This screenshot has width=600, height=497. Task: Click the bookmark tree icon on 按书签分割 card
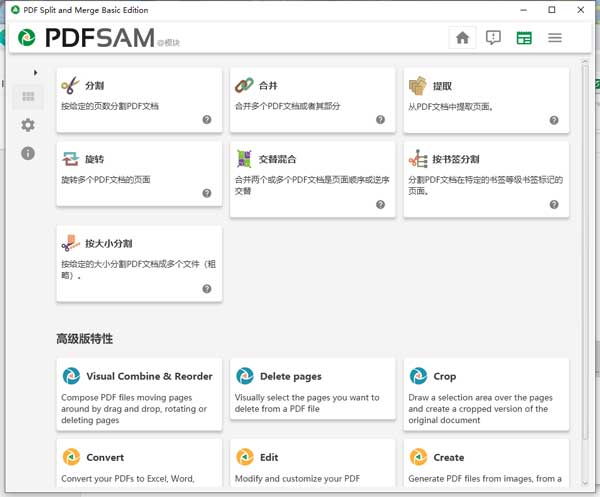(x=418, y=159)
